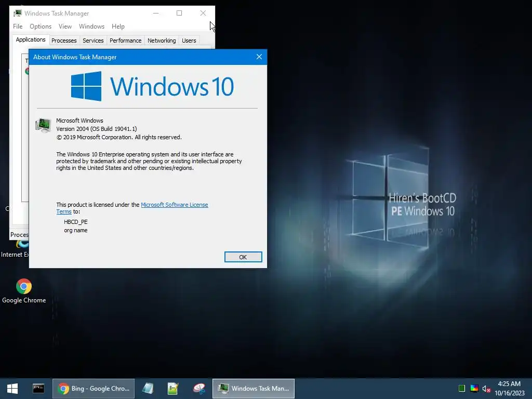Click the Windows 10 logo in About dialog
532x399 pixels.
click(x=152, y=86)
